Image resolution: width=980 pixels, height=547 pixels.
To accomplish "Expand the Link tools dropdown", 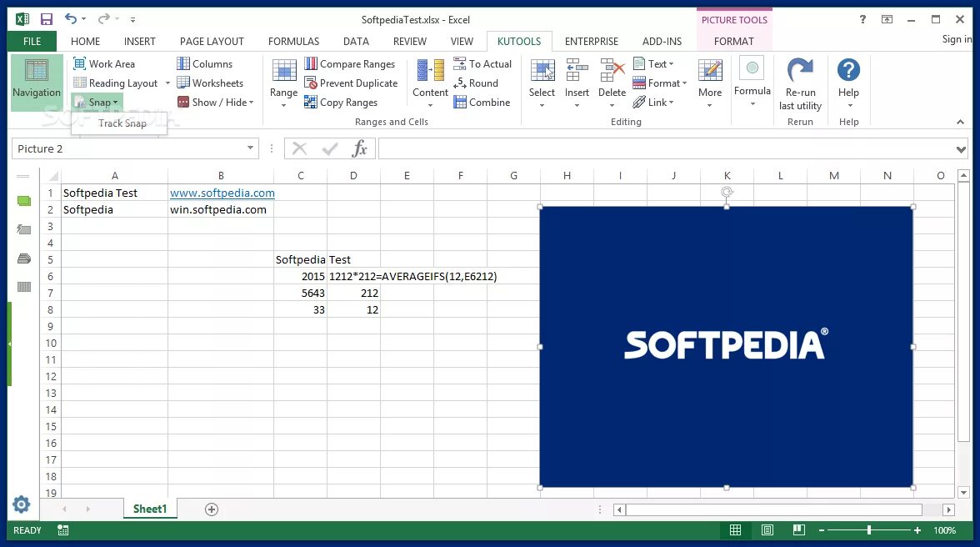I will 653,103.
